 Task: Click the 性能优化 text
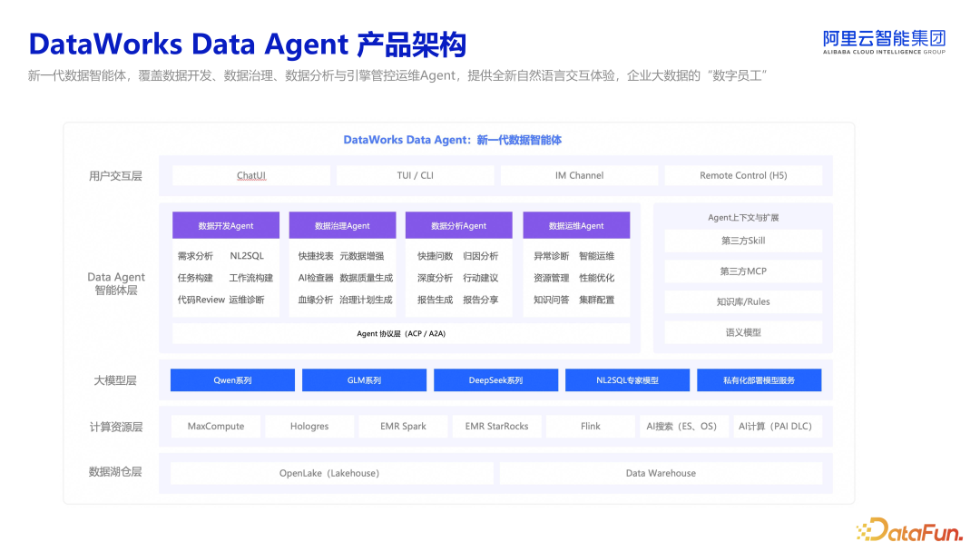(597, 278)
